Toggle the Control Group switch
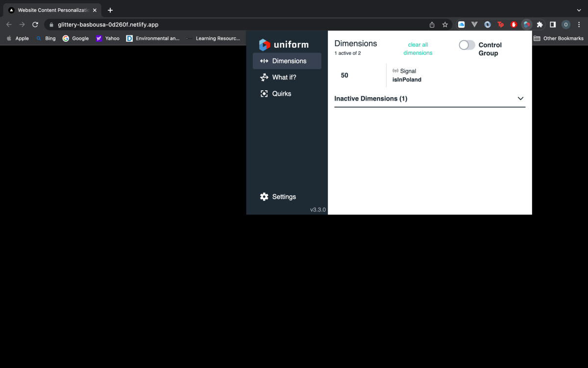 click(467, 45)
